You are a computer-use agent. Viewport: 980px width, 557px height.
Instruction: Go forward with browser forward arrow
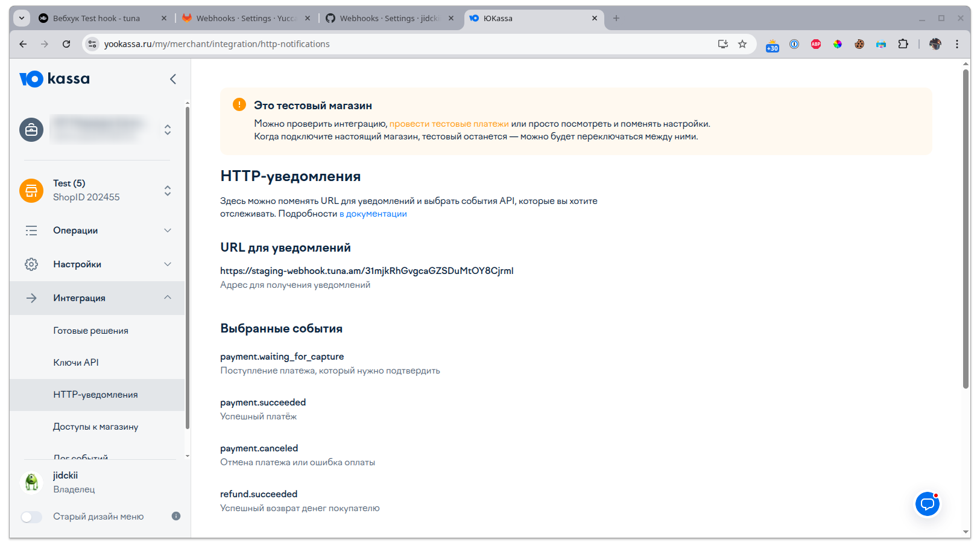(45, 44)
